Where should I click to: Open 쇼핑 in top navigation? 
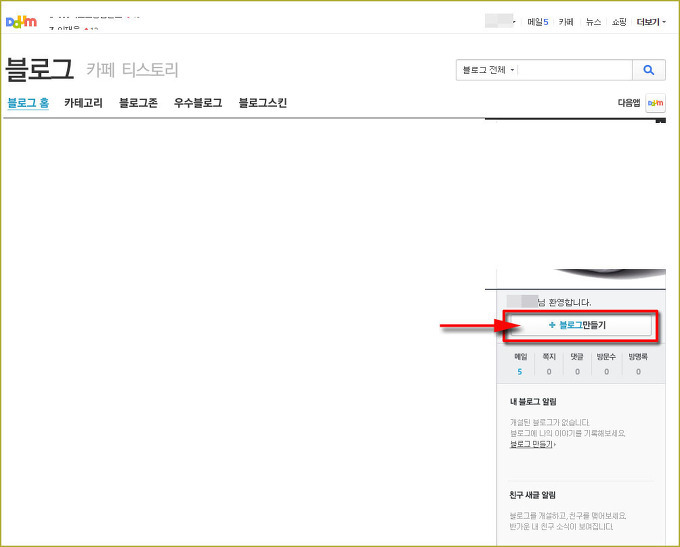click(x=619, y=22)
